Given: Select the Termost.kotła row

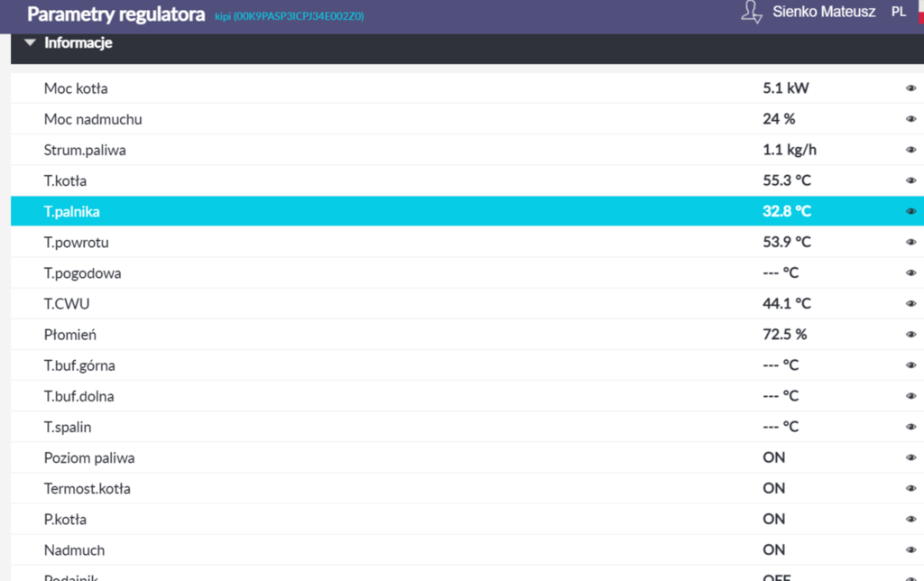Looking at the screenshot, I should pos(87,488).
